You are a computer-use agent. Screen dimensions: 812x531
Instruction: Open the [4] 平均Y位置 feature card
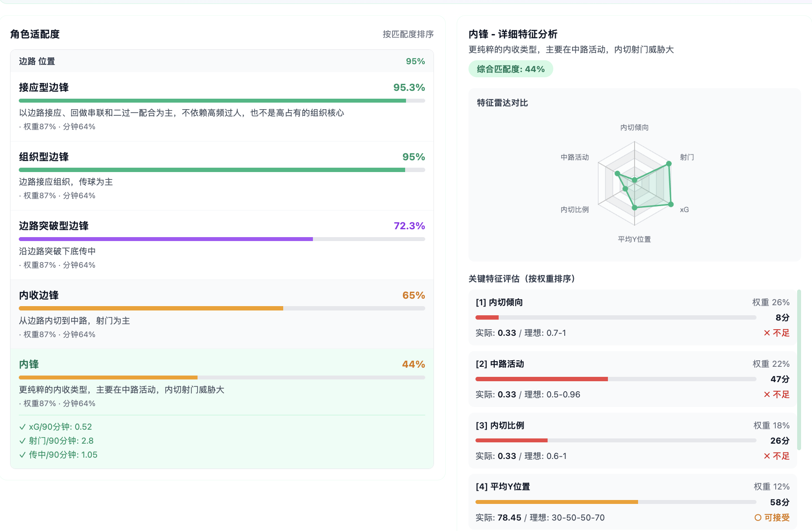(632, 502)
